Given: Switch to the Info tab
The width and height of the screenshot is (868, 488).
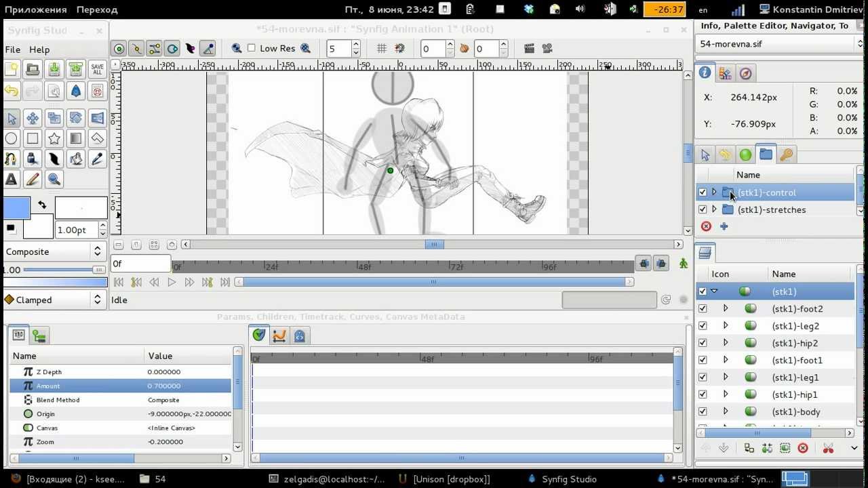Looking at the screenshot, I should [x=705, y=73].
